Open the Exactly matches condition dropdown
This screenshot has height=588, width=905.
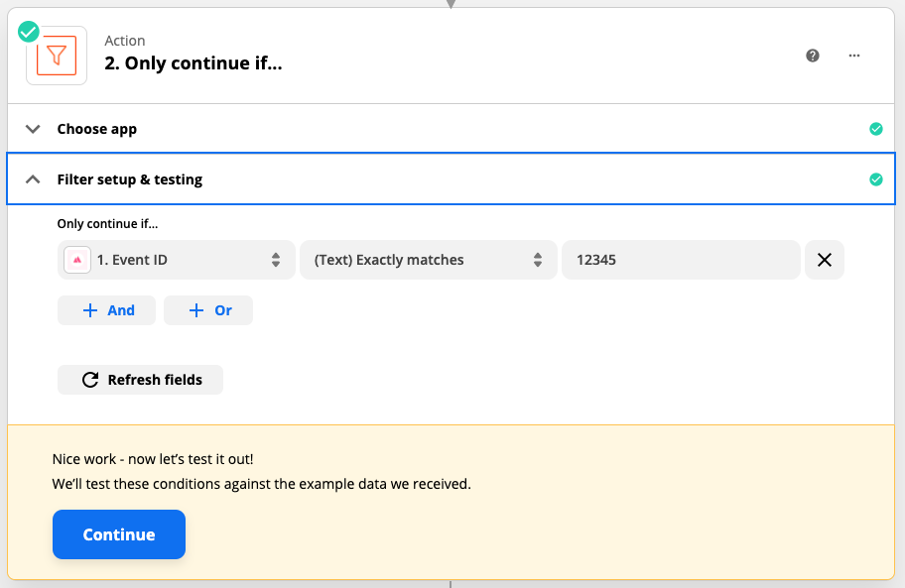click(429, 260)
